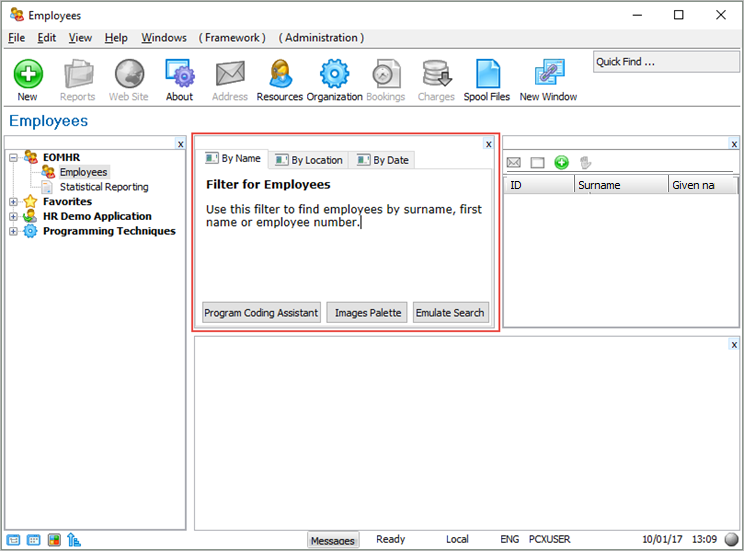
Task: Expand the Favorites tree node
Action: click(13, 202)
